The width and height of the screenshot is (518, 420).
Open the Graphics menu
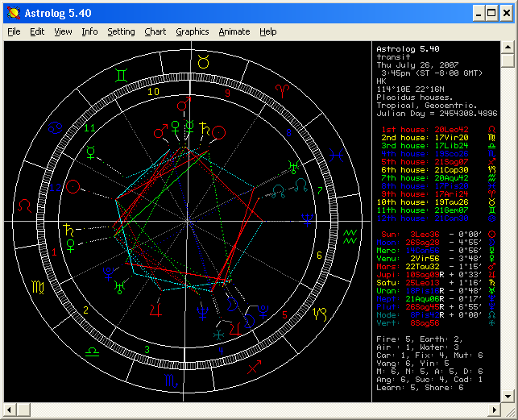tap(192, 31)
